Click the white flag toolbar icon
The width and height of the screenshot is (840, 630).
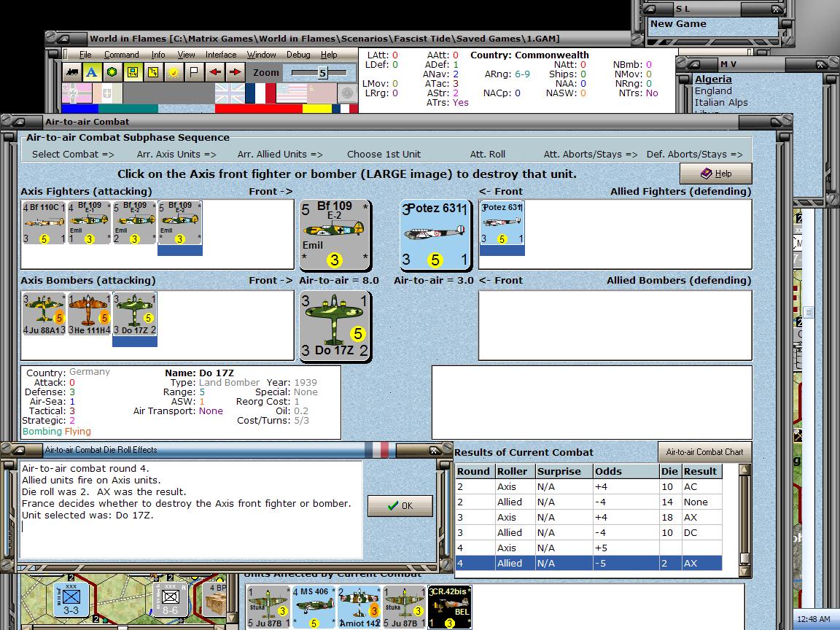pos(194,71)
